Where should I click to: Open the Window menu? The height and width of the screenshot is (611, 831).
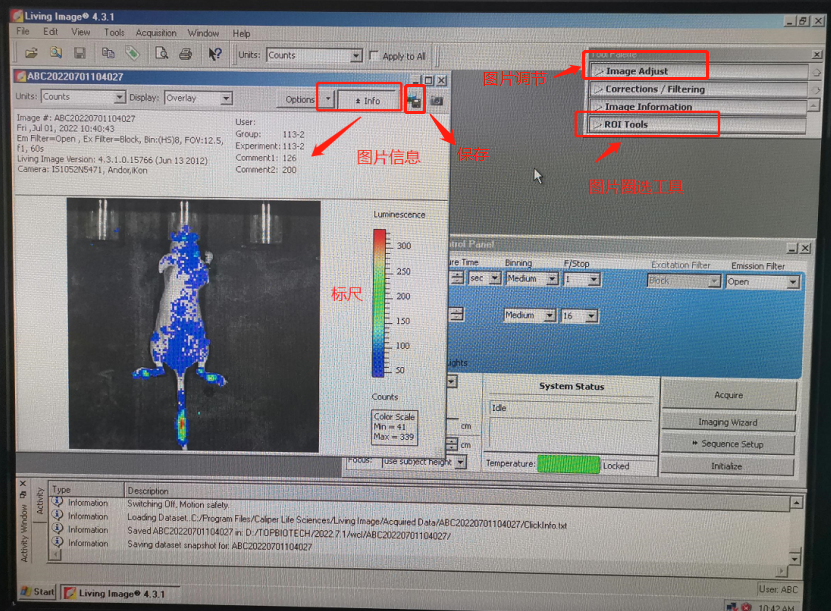203,33
